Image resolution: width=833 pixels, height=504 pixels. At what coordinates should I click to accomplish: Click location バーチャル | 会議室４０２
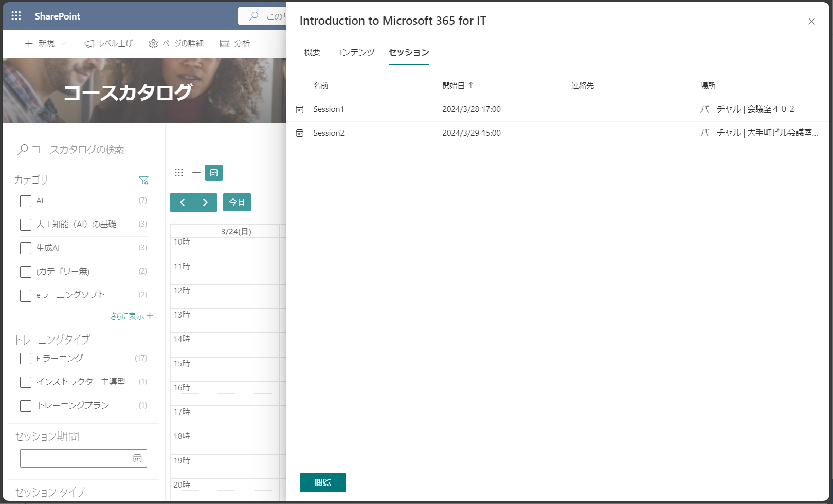click(x=747, y=109)
